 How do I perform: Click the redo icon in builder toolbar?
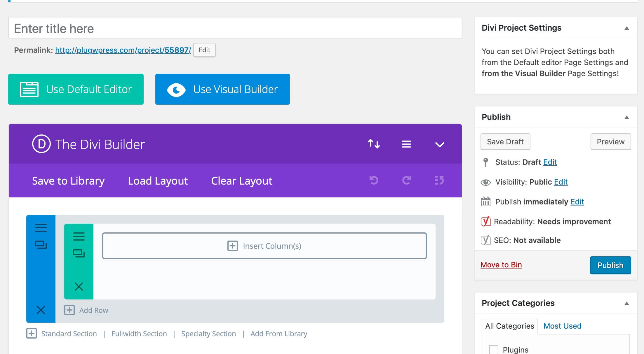click(407, 180)
